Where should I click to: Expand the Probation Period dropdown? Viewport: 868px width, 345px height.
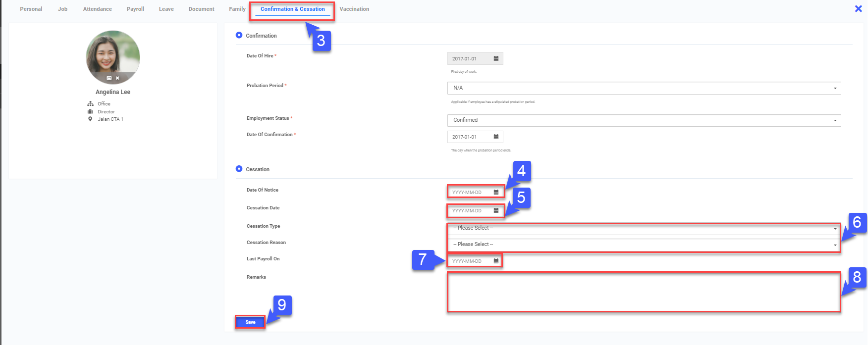pos(644,88)
